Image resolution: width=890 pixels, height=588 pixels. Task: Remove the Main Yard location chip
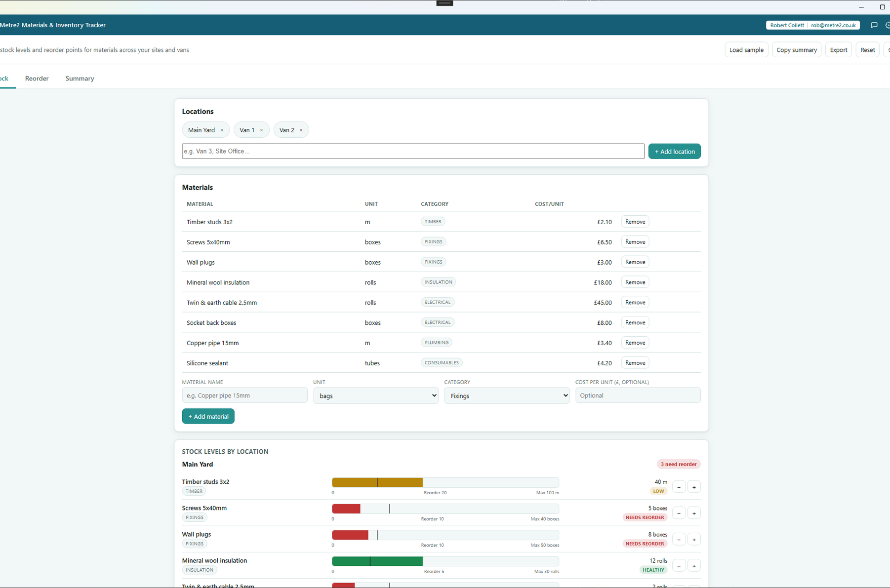pos(222,130)
